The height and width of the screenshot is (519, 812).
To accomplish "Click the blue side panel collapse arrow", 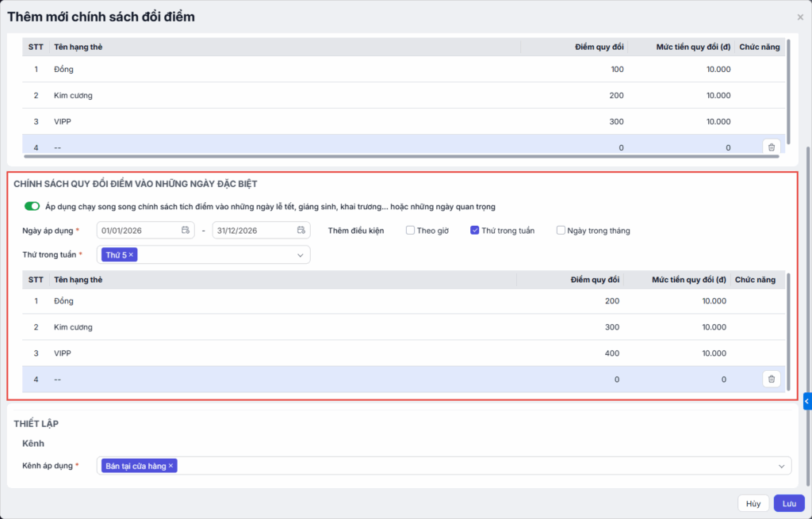I will (x=806, y=402).
